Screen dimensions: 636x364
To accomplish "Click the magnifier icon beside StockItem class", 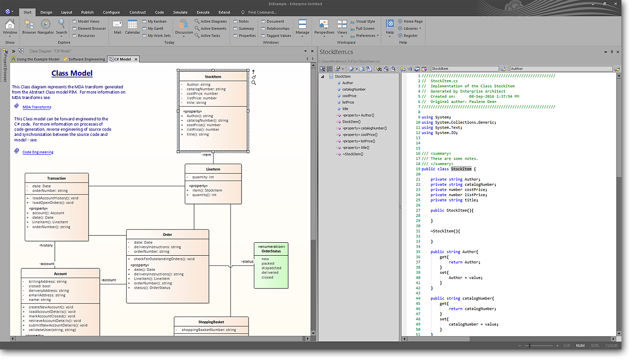I will tap(253, 83).
